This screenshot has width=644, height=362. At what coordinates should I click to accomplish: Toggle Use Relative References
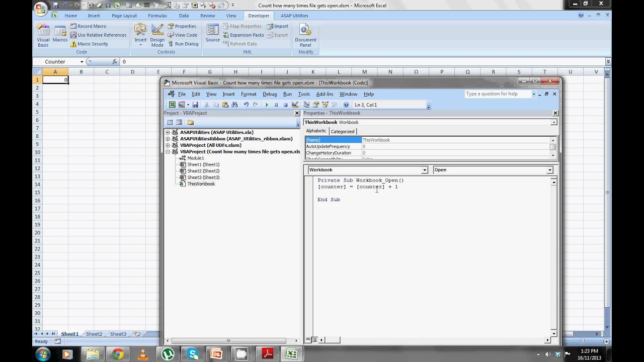point(98,35)
